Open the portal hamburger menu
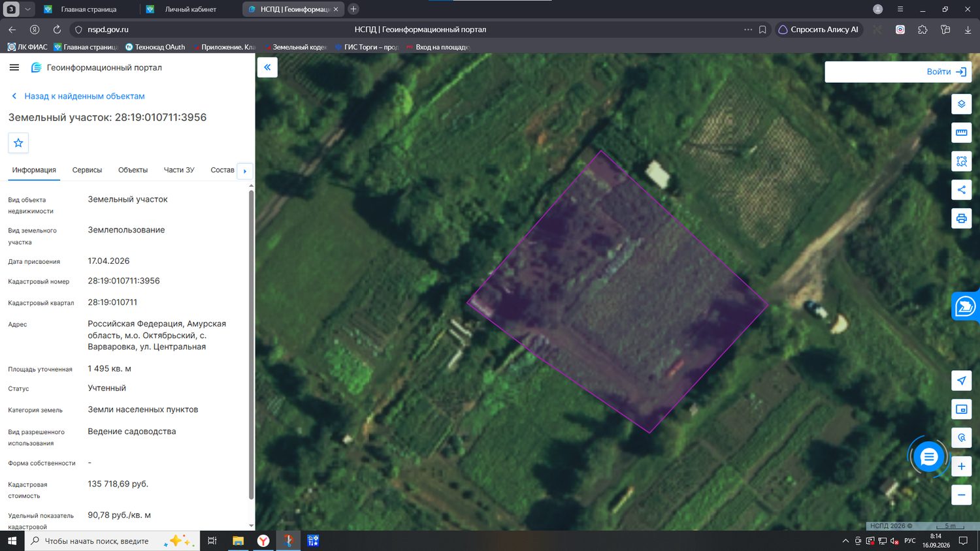The image size is (980, 551). (14, 67)
